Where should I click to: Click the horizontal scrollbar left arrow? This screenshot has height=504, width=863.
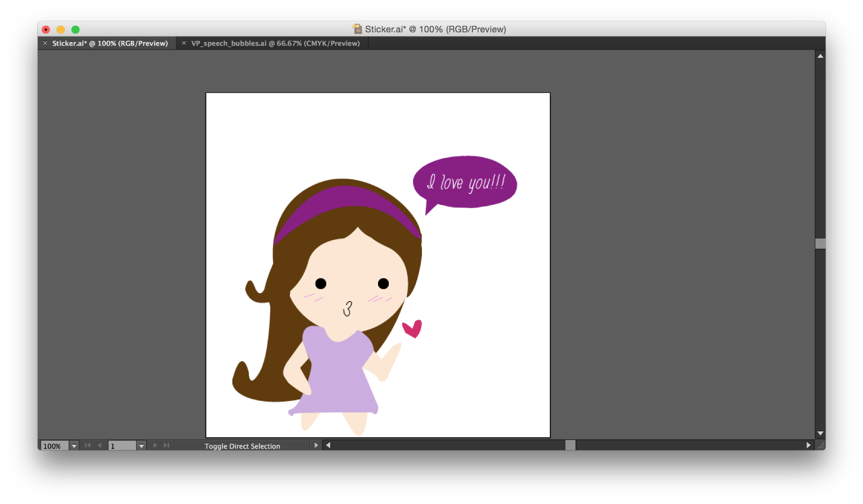[x=328, y=445]
